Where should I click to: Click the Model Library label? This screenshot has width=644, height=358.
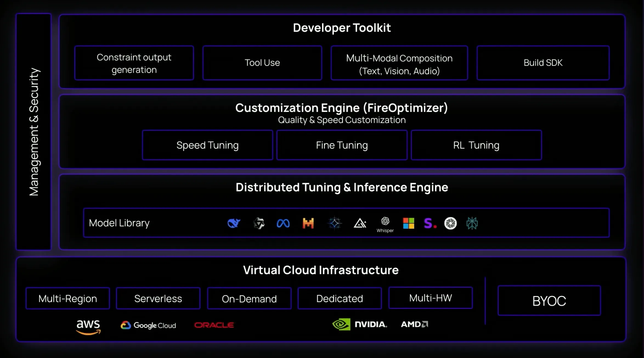[x=119, y=223]
